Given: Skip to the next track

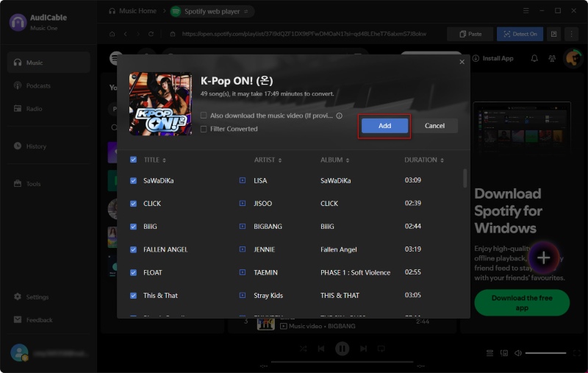Looking at the screenshot, I should tap(363, 349).
